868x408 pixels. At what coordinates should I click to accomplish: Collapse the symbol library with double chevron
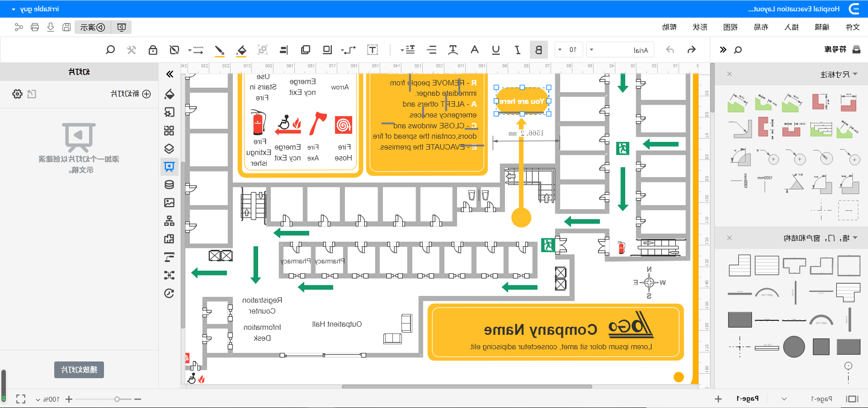[723, 50]
